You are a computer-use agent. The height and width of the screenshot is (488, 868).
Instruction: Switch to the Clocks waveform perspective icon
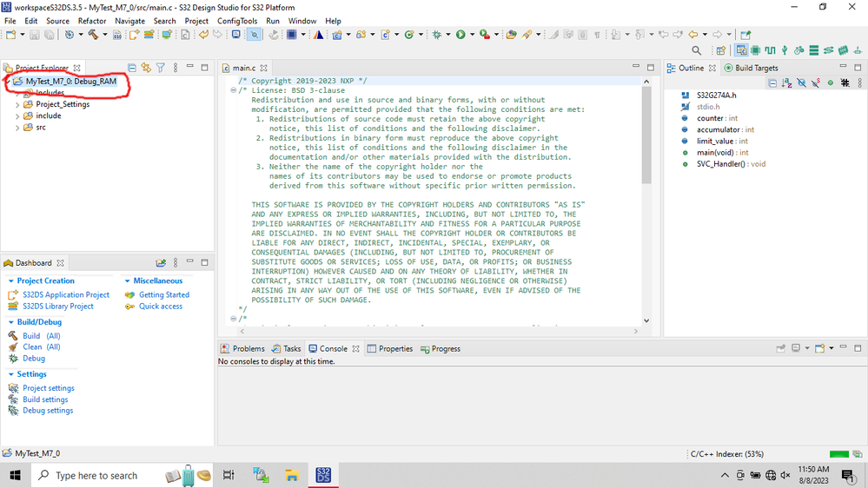coord(770,50)
